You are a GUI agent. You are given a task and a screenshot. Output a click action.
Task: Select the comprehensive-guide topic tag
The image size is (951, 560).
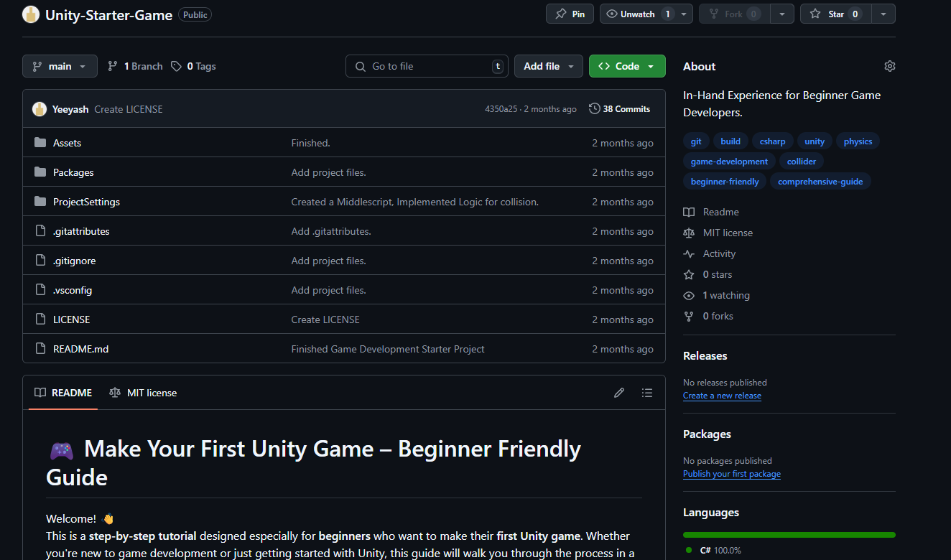tap(820, 182)
